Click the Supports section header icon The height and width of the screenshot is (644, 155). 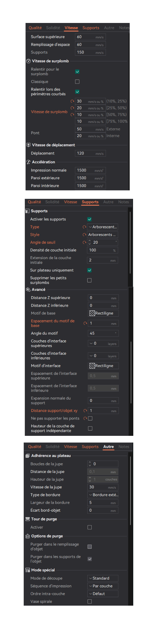[x=27, y=211]
